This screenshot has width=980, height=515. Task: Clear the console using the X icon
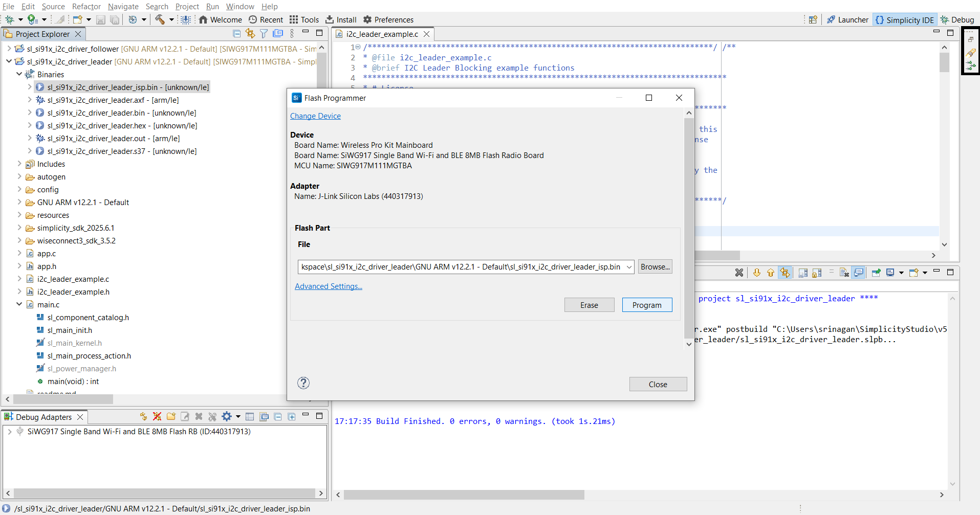pos(739,273)
